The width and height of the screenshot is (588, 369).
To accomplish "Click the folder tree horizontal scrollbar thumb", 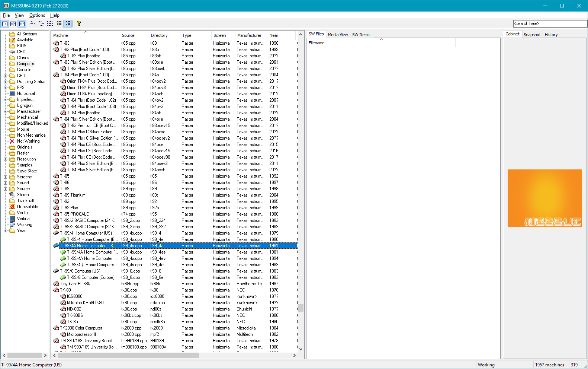I will click(25, 355).
